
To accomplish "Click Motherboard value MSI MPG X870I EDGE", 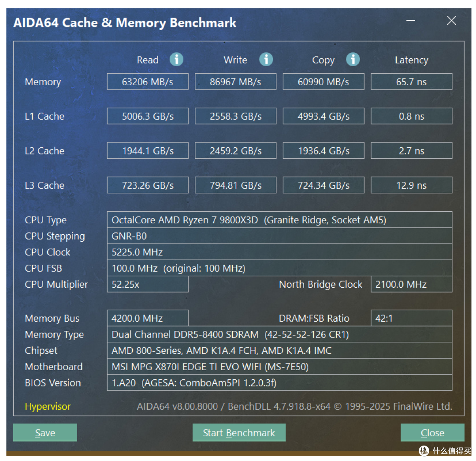I will [x=279, y=367].
